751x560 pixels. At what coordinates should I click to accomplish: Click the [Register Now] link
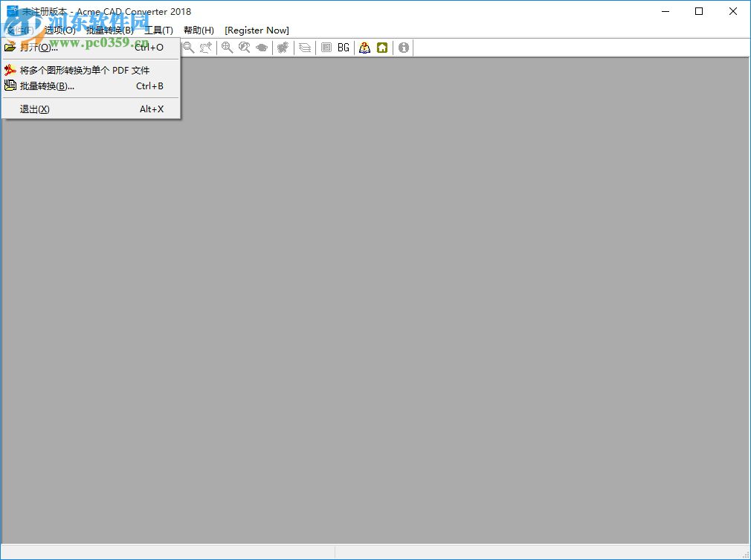pos(257,30)
